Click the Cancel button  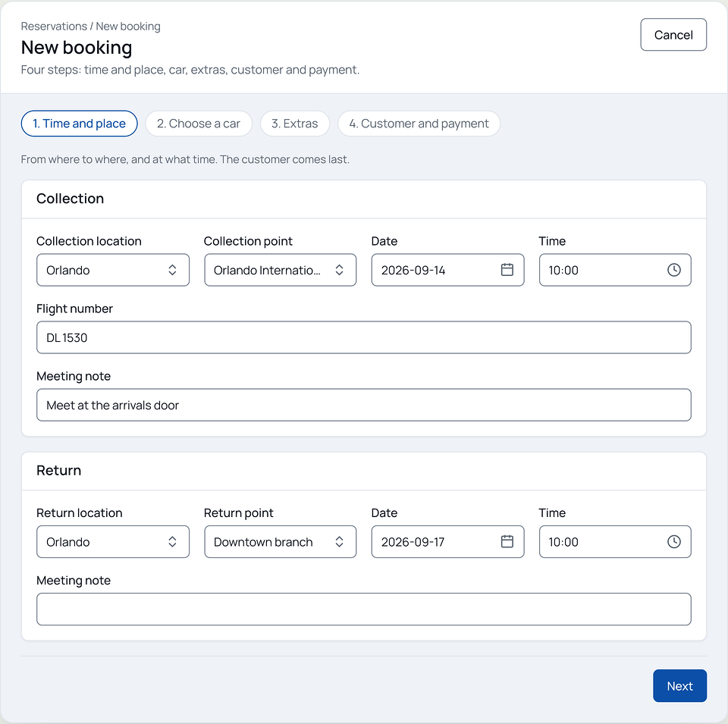pyautogui.click(x=673, y=35)
